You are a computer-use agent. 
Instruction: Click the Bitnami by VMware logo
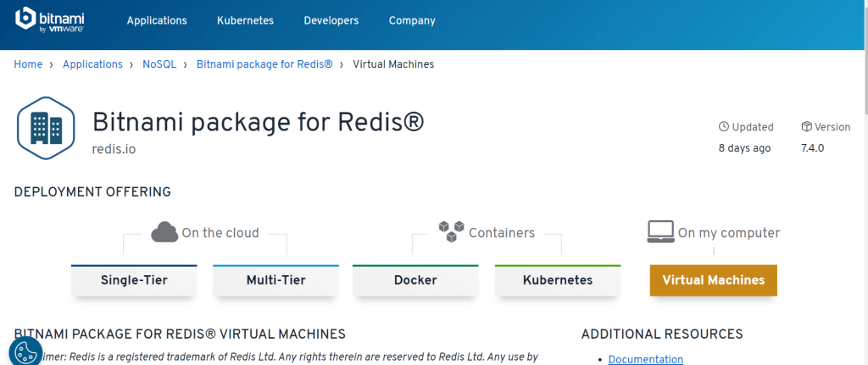[50, 20]
